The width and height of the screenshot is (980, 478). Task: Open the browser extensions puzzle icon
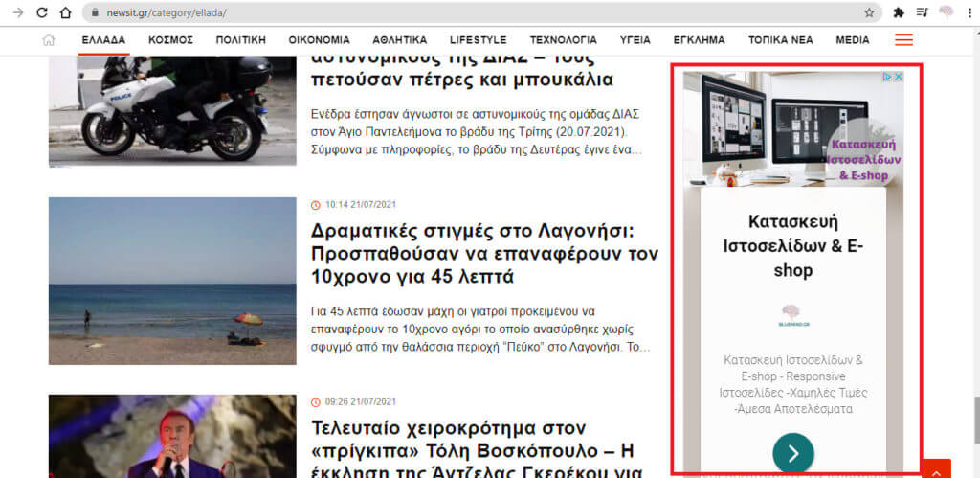(899, 12)
